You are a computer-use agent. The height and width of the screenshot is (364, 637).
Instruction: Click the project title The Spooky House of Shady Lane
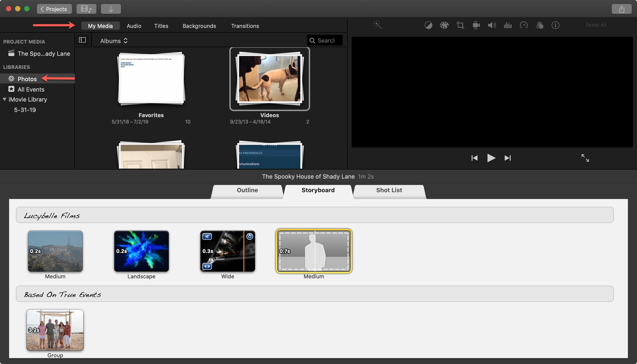click(308, 176)
